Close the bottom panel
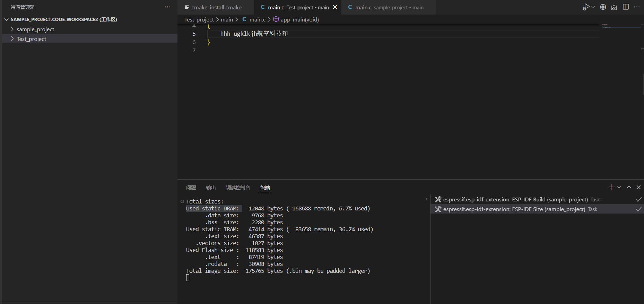This screenshot has height=304, width=644. [638, 187]
